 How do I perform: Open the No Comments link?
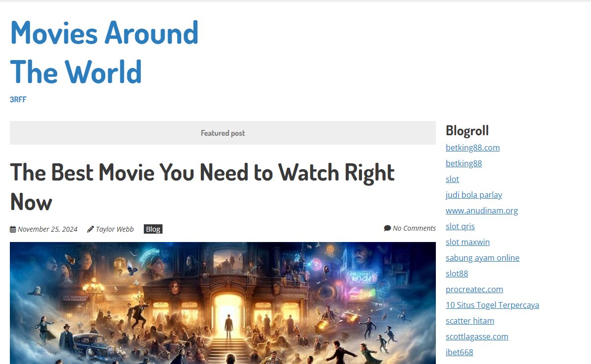[x=414, y=228]
